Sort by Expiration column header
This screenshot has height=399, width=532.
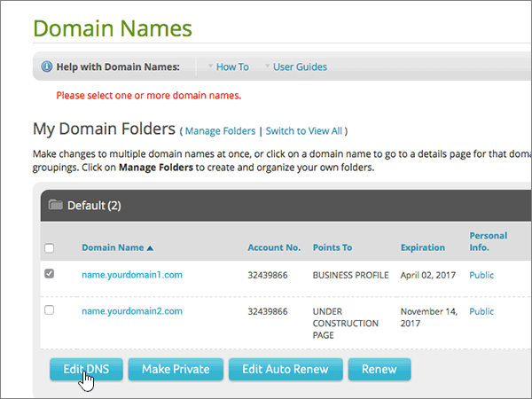422,247
